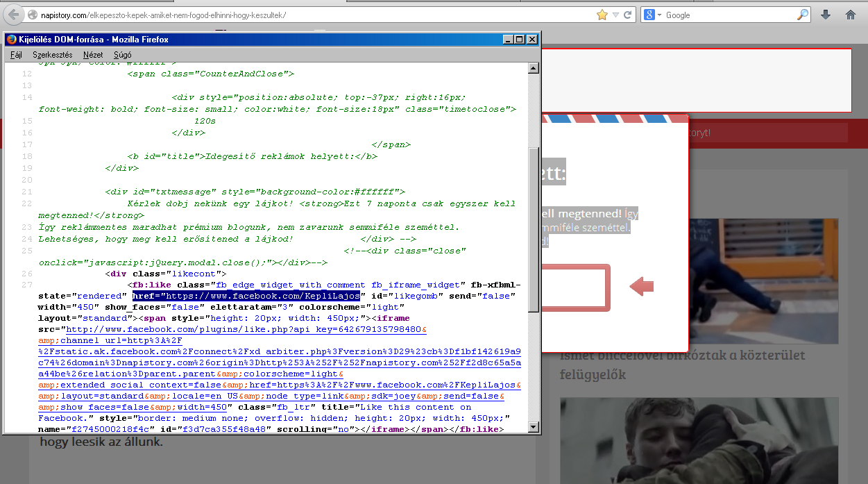This screenshot has width=868, height=484.
Task: Maximize the DOM source window
Action: click(x=520, y=40)
